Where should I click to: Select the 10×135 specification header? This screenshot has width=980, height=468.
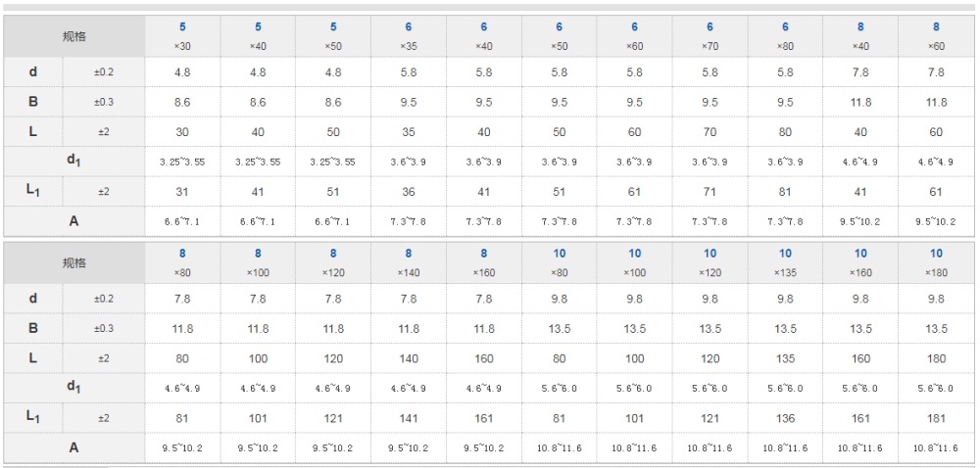785,262
